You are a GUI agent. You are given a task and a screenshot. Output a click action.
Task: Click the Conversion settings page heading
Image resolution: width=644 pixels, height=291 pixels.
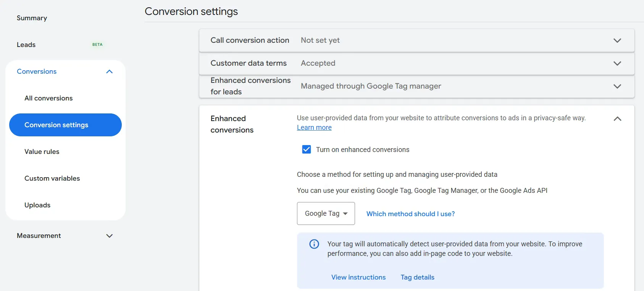coord(191,11)
